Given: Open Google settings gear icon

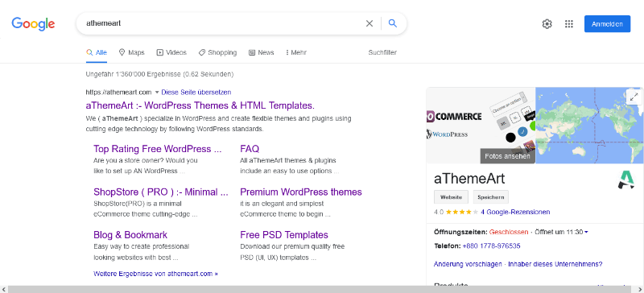Looking at the screenshot, I should pos(547,24).
